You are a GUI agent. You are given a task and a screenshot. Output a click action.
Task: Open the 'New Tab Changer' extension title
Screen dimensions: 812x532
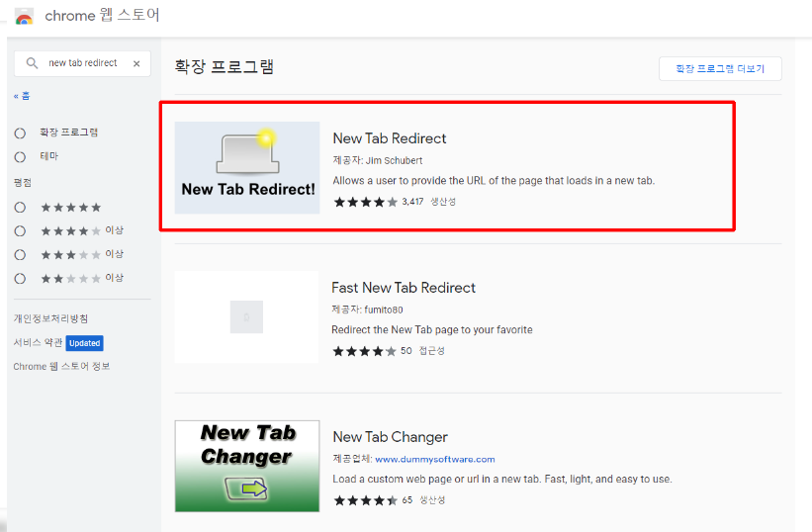[390, 437]
